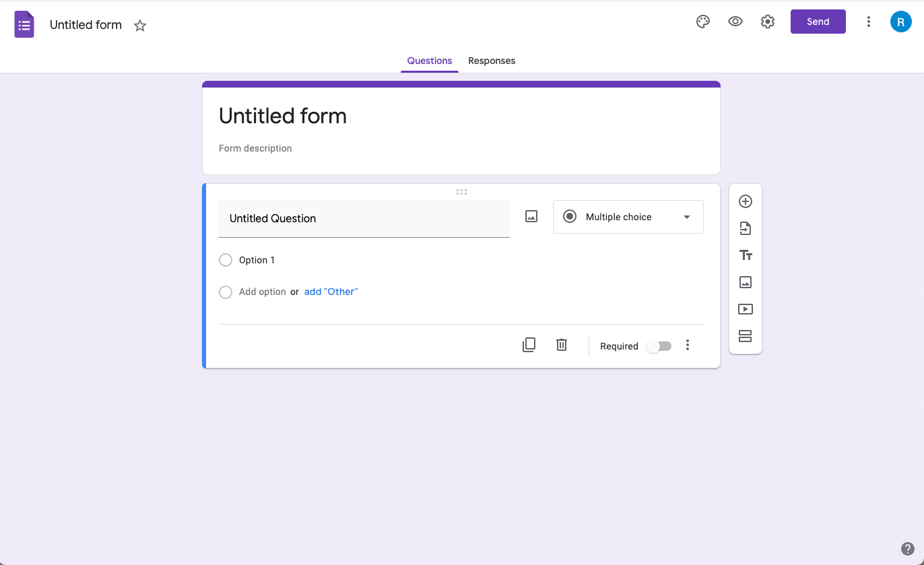The height and width of the screenshot is (565, 924).
Task: Open form settings via the gear icon
Action: pyautogui.click(x=768, y=22)
